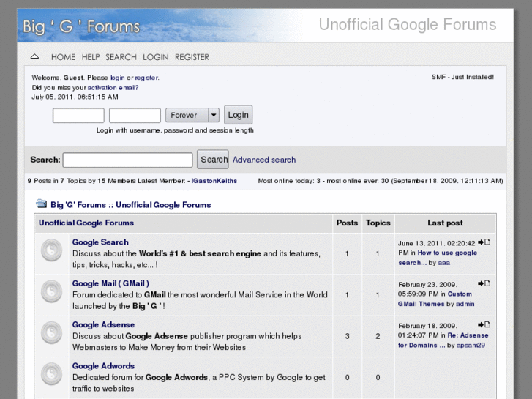Go to last post icon in Google Mail row
532x399 pixels.
pos(484,283)
